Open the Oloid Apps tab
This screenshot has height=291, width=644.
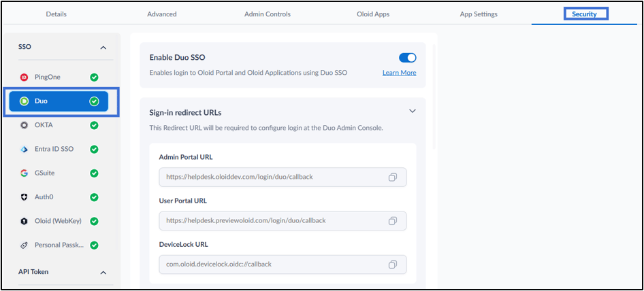pos(373,14)
